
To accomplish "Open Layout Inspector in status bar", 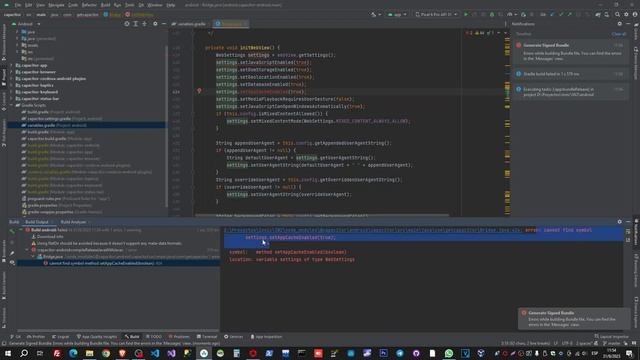I will click(x=611, y=337).
